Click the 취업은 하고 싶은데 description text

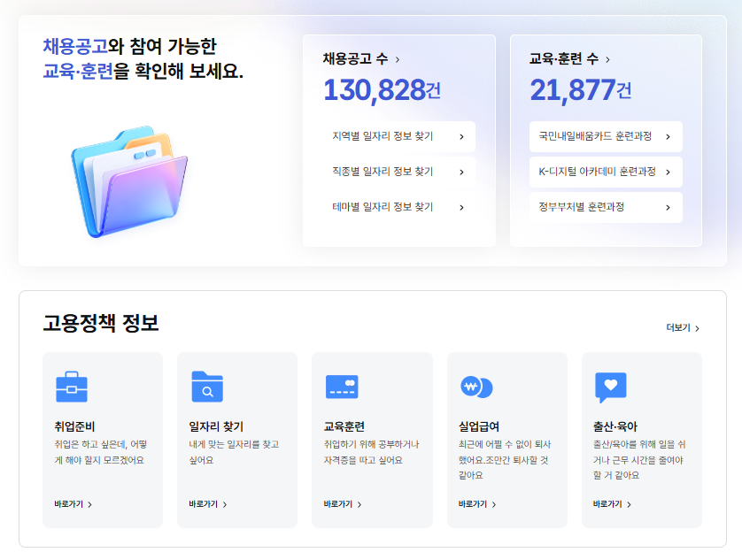[100, 452]
